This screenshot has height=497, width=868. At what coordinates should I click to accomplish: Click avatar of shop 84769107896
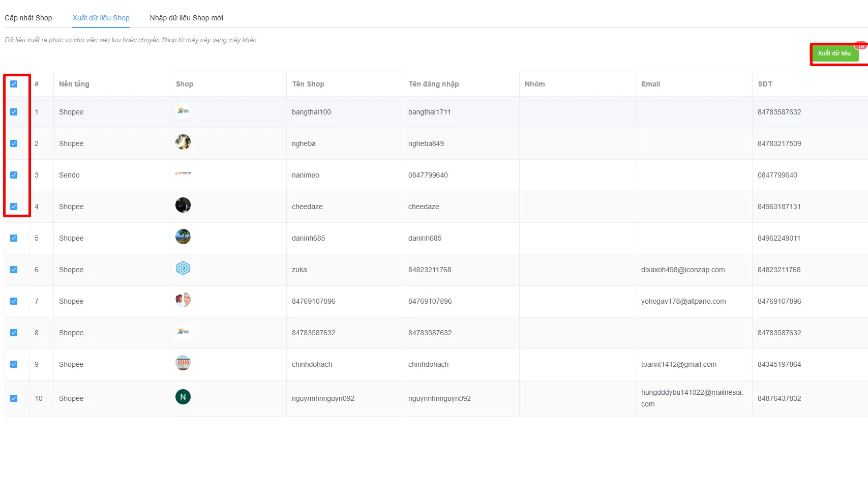coord(183,300)
